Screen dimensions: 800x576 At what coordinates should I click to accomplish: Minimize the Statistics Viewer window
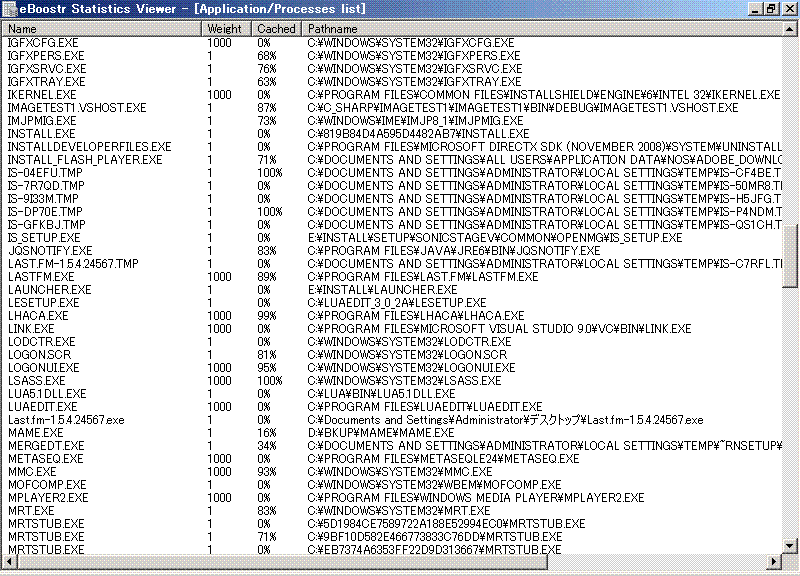click(x=756, y=9)
